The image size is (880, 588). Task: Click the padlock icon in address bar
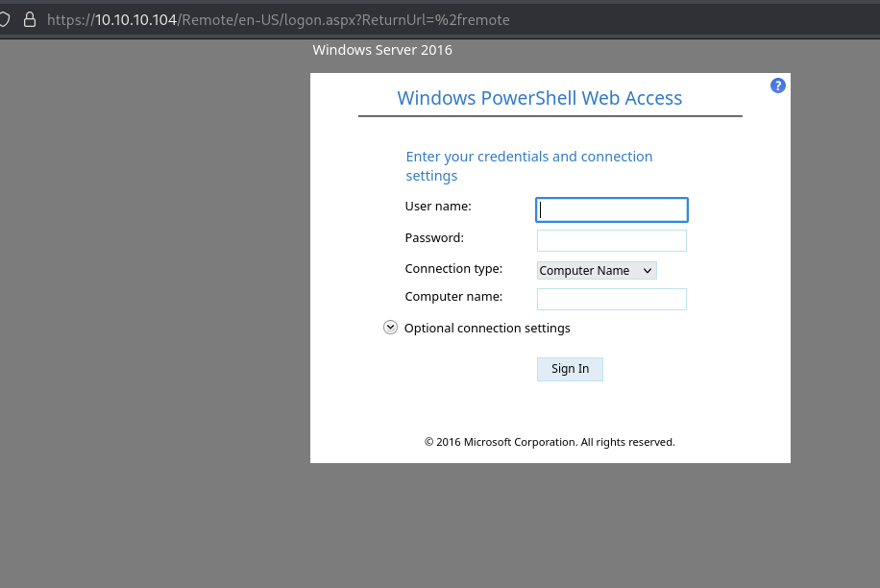30,19
